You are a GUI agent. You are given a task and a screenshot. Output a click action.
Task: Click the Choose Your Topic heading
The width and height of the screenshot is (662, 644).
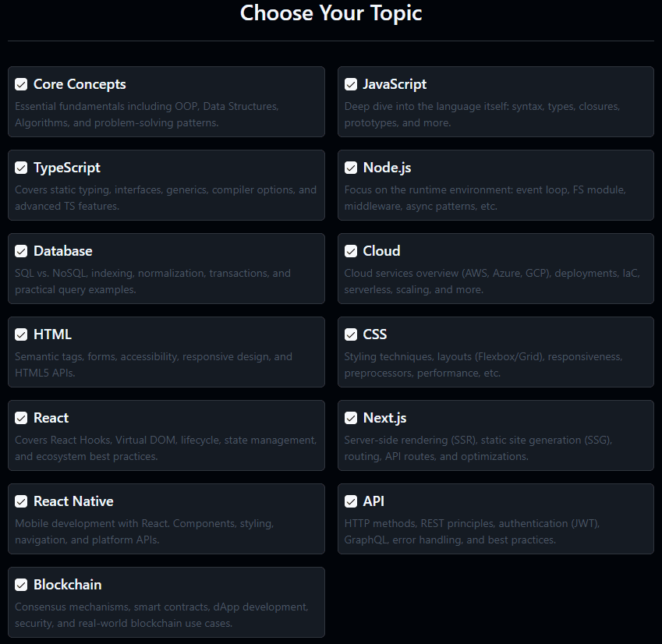point(331,13)
